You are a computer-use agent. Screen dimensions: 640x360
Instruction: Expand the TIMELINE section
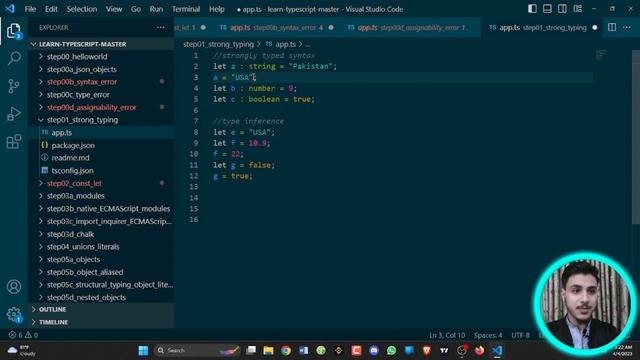click(101, 322)
